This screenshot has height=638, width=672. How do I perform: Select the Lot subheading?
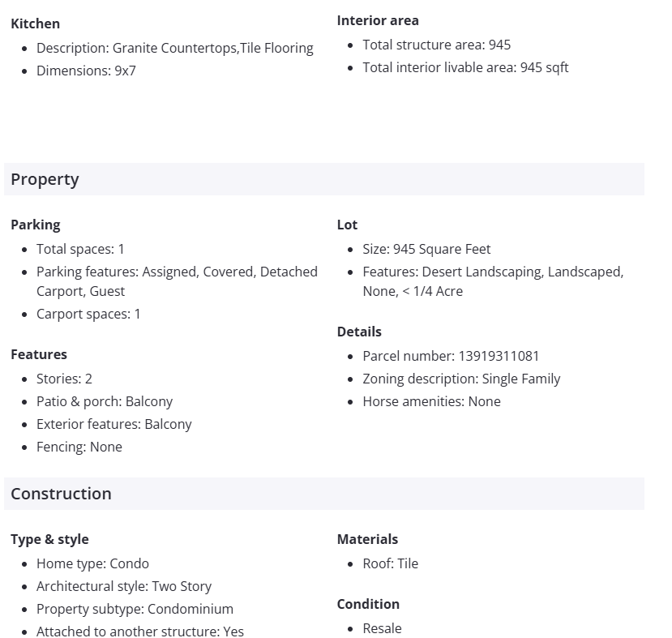click(347, 225)
